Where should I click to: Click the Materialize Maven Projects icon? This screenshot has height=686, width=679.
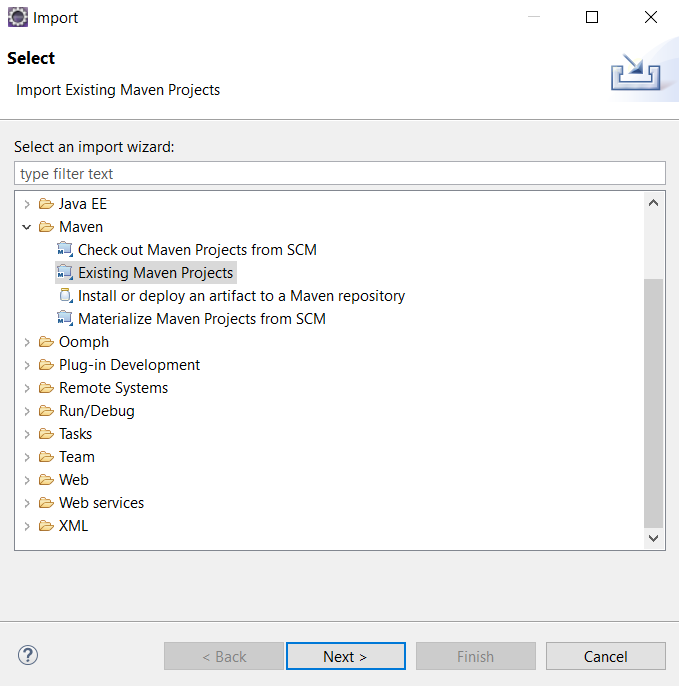pyautogui.click(x=65, y=318)
